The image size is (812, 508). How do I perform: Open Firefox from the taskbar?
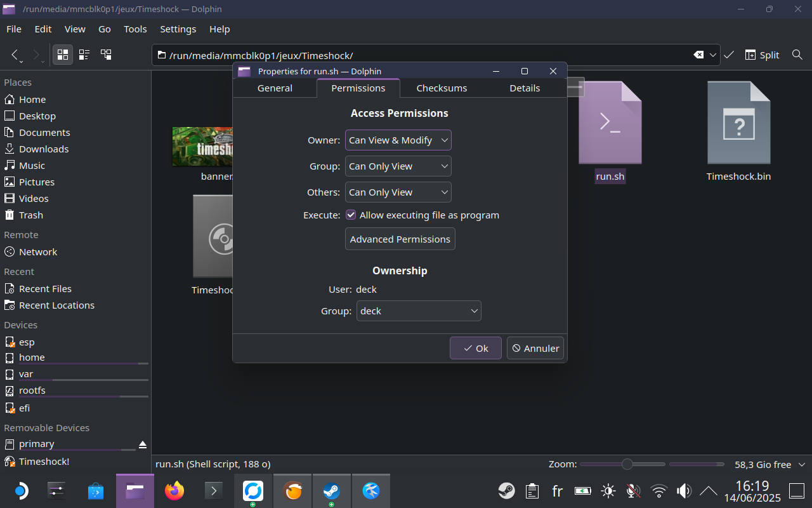tap(174, 491)
